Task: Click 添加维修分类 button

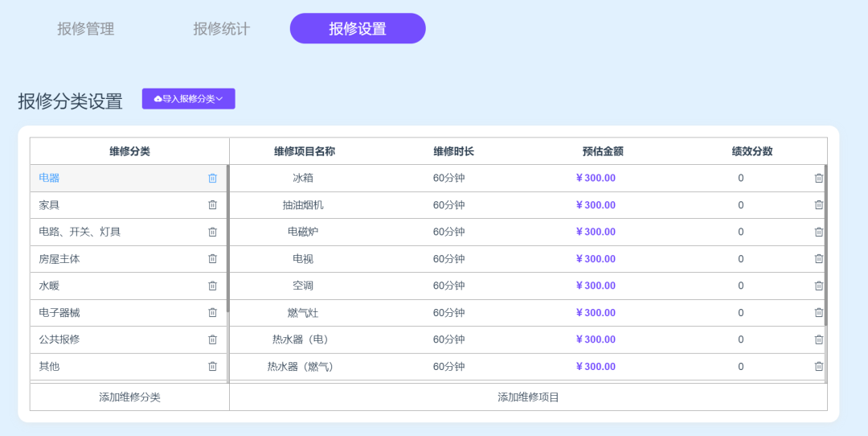Action: (x=129, y=397)
